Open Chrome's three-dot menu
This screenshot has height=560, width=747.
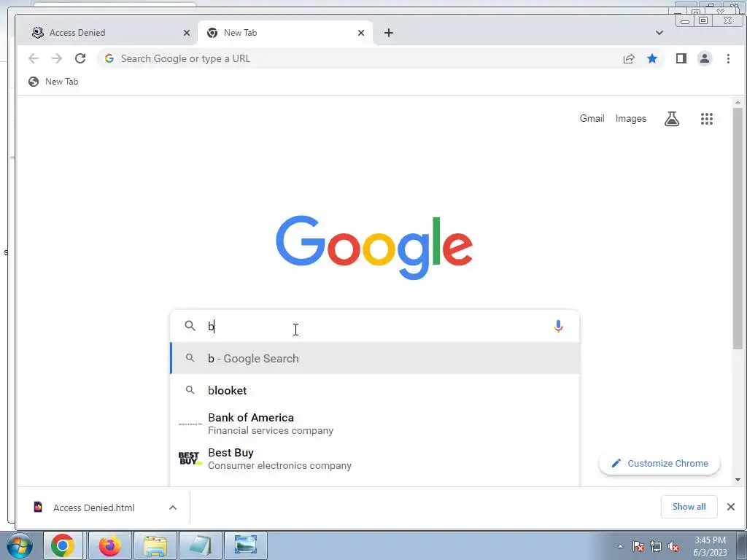pos(728,58)
